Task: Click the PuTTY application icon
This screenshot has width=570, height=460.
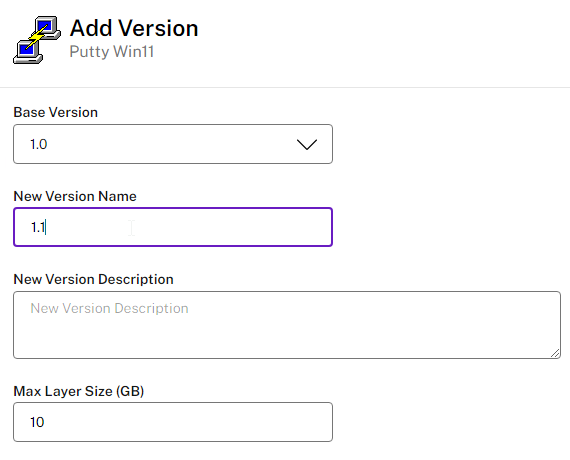Action: click(x=37, y=40)
